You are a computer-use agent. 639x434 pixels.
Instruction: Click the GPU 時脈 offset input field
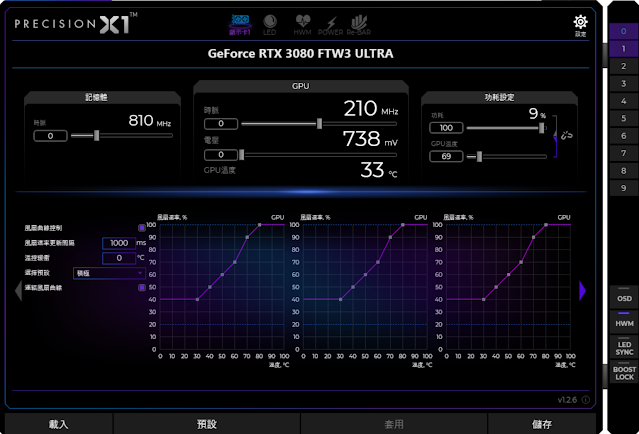point(221,123)
